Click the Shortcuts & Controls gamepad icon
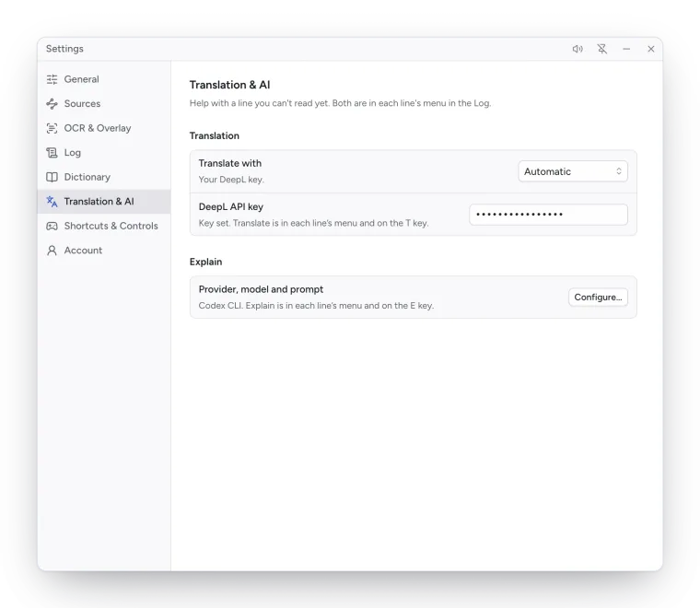Screen dimensions: 700x608 tap(52, 226)
